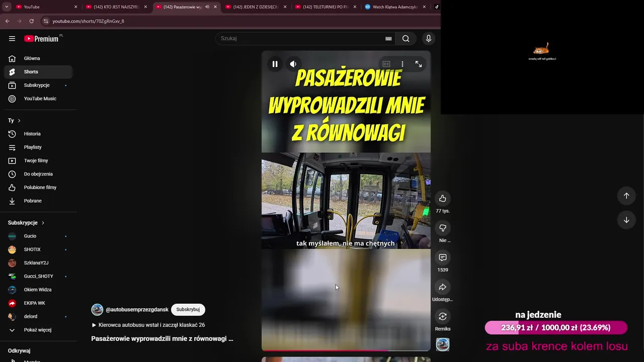This screenshot has width=644, height=362.
Task: Switch to the YouTube browser tab
Action: tap(46, 7)
